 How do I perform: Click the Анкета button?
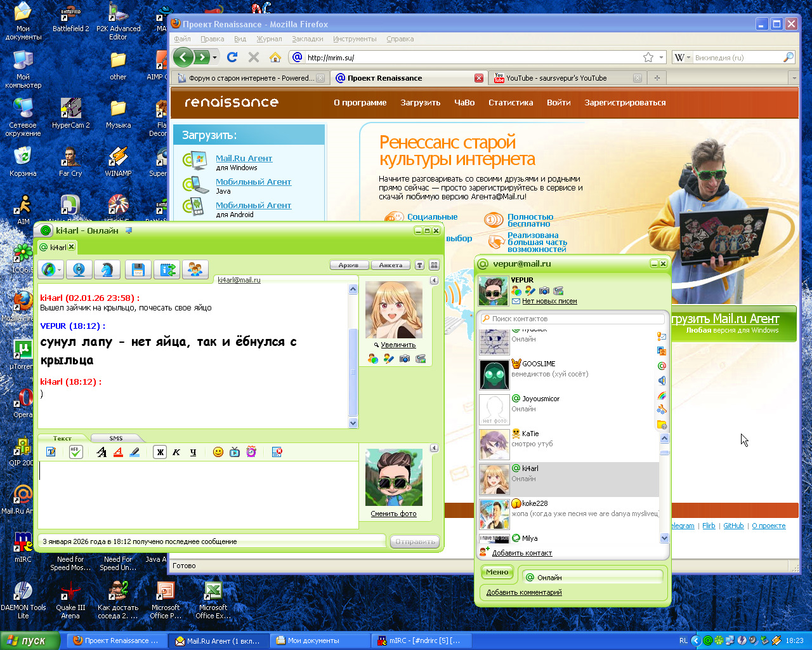tap(391, 265)
